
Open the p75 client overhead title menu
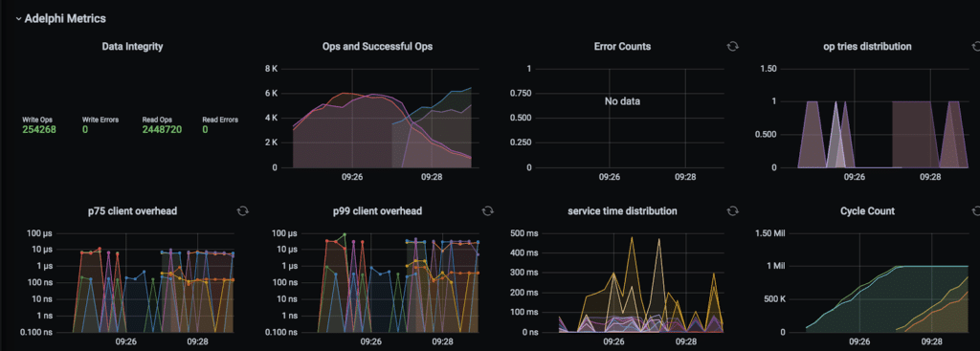pyautogui.click(x=132, y=211)
